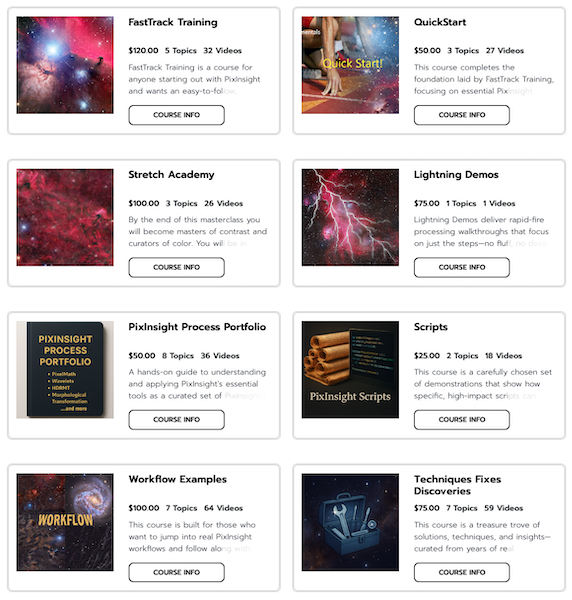Click the Quick Start! sprinter thumbnail
Viewport: 572px width, 600px height.
pyautogui.click(x=350, y=65)
